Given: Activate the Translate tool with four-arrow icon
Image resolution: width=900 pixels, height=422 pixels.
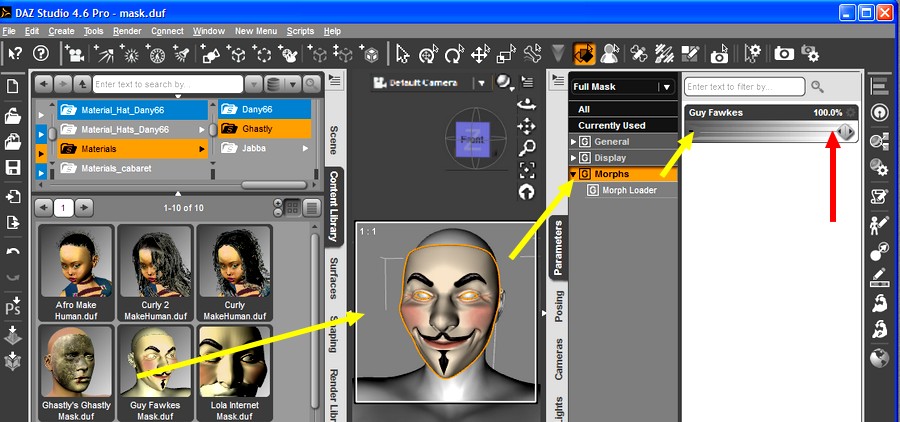Looking at the screenshot, I should [x=480, y=54].
